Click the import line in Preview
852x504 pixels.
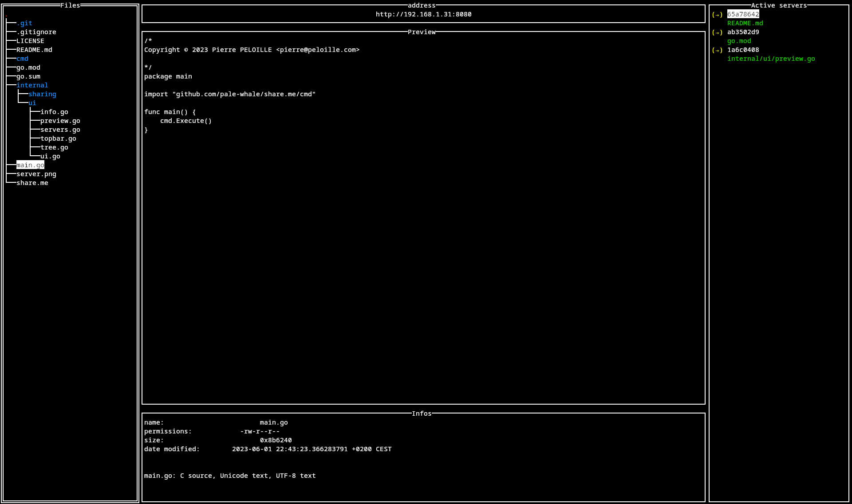pyautogui.click(x=229, y=94)
